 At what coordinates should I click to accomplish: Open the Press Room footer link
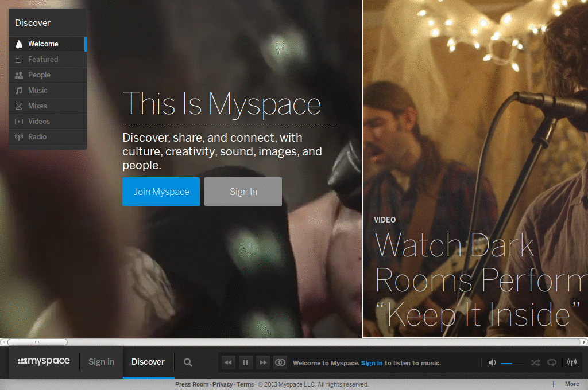[x=192, y=384]
